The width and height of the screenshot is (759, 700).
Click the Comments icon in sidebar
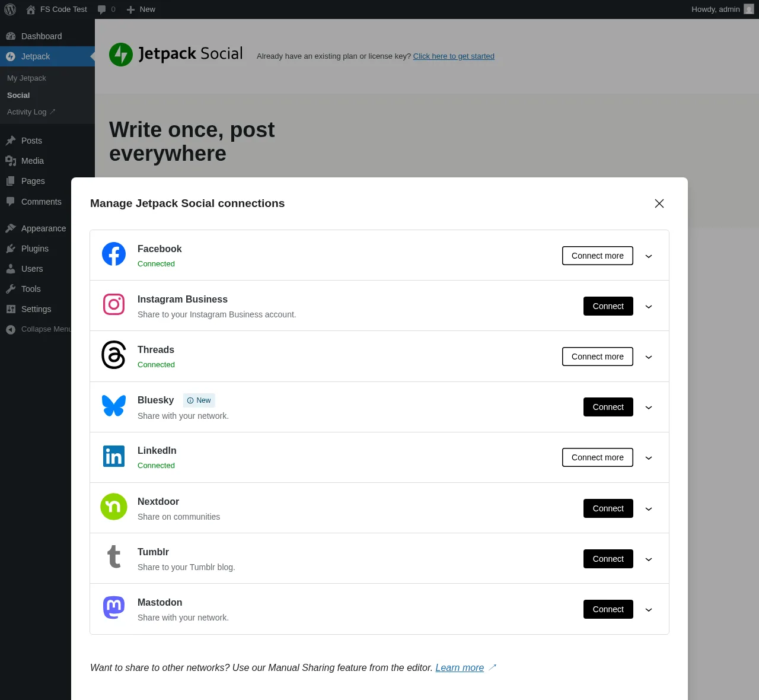click(x=11, y=202)
